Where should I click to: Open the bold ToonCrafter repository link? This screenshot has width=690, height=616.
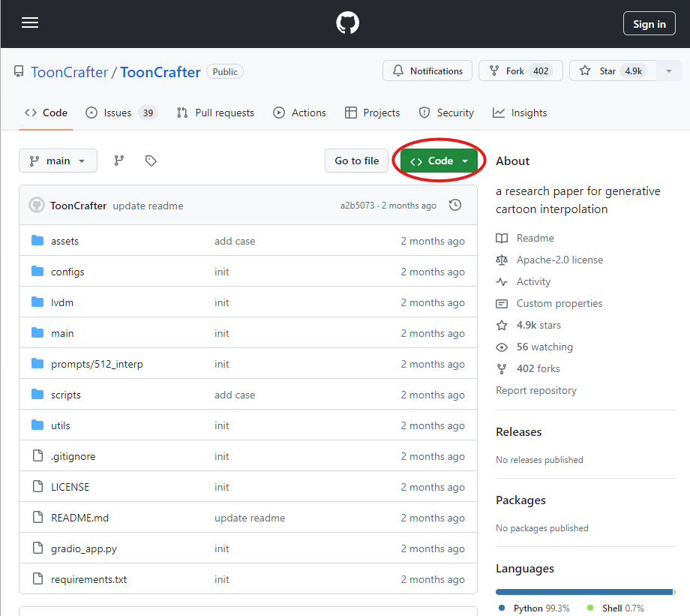(x=160, y=72)
